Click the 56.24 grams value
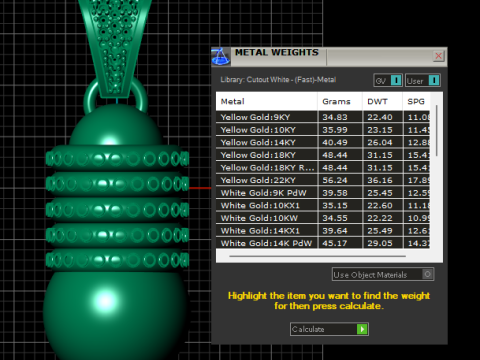 [335, 180]
